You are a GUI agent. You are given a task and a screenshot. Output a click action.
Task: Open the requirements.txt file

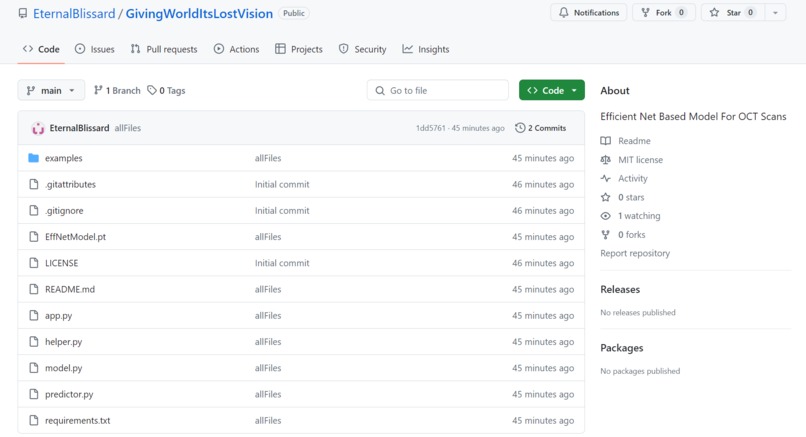[78, 421]
